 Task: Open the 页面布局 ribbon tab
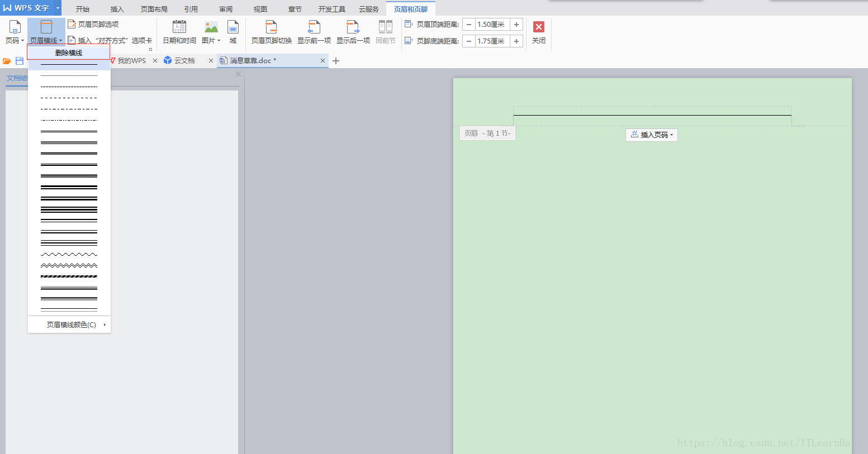154,9
